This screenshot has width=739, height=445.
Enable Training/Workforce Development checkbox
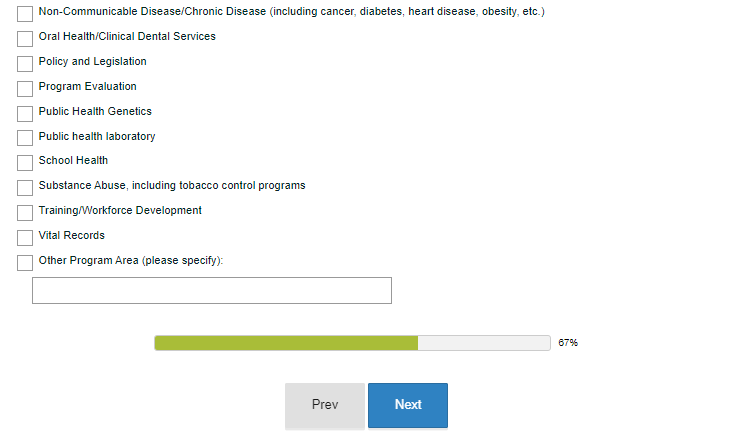pos(25,213)
